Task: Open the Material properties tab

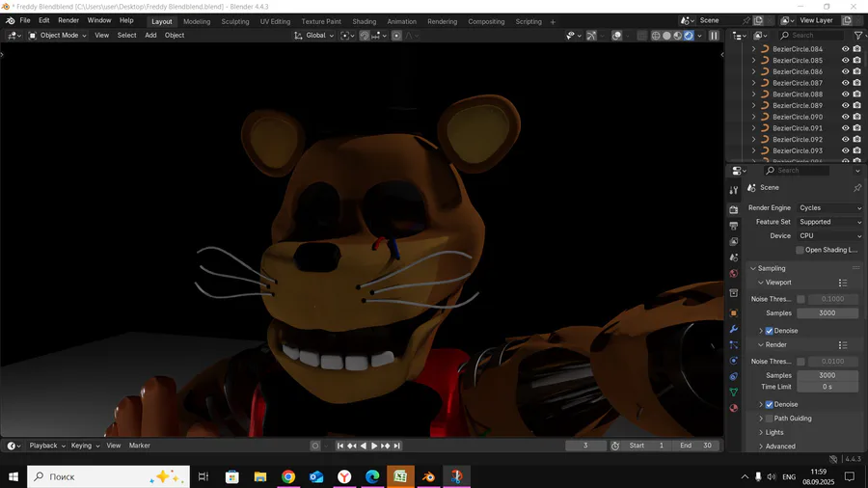Action: pos(734,408)
